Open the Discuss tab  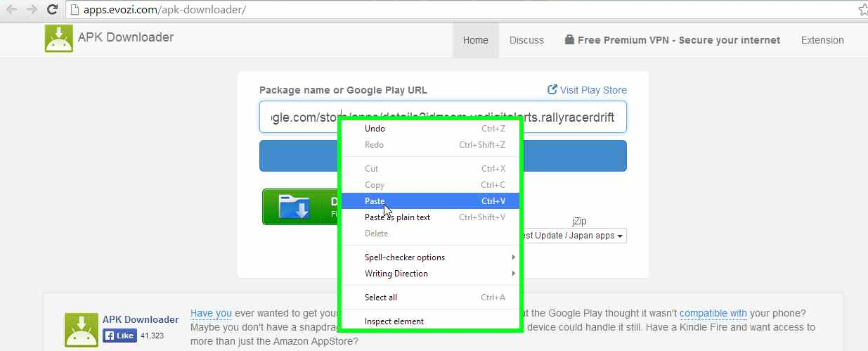click(x=526, y=40)
